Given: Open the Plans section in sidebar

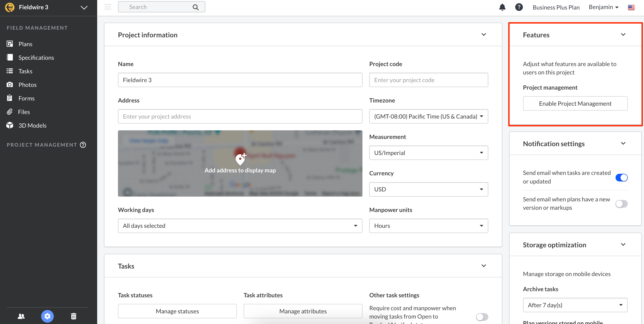Looking at the screenshot, I should click(25, 44).
